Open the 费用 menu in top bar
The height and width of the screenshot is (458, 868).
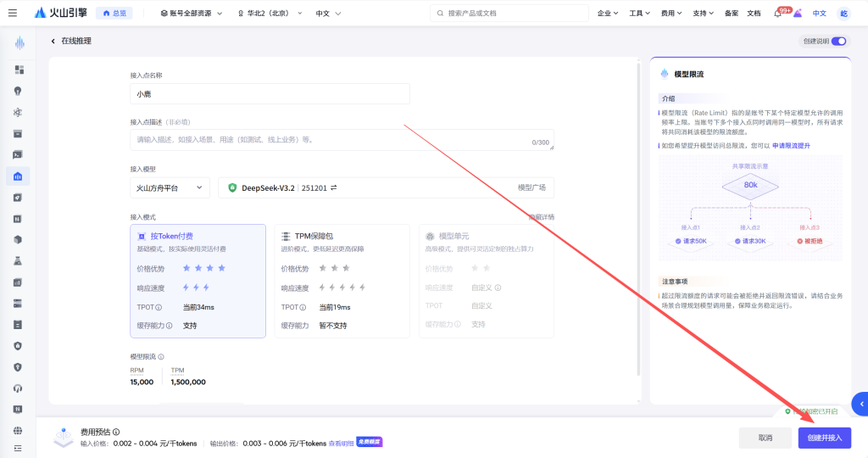(x=671, y=14)
